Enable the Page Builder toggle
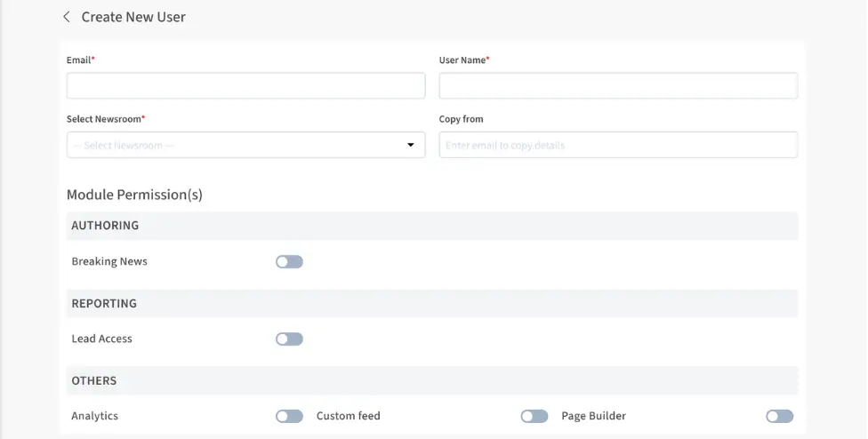The height and width of the screenshot is (439, 868). pos(779,416)
